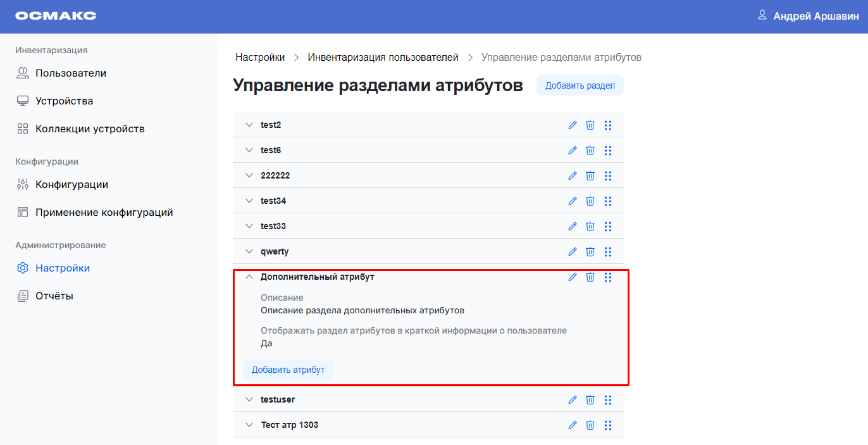Click the trash icon for test33
This screenshot has height=445, width=868.
[x=590, y=227]
